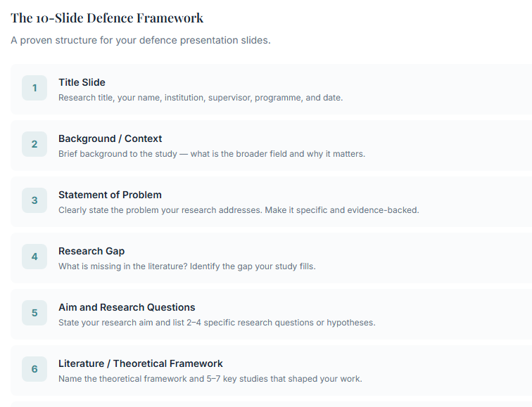Click the Statement of Problem heading
The image size is (532, 407).
tap(110, 195)
